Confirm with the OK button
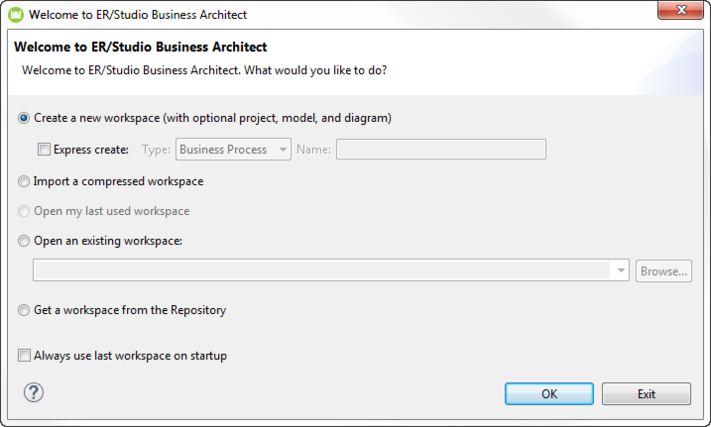The image size is (711, 427). point(549,394)
